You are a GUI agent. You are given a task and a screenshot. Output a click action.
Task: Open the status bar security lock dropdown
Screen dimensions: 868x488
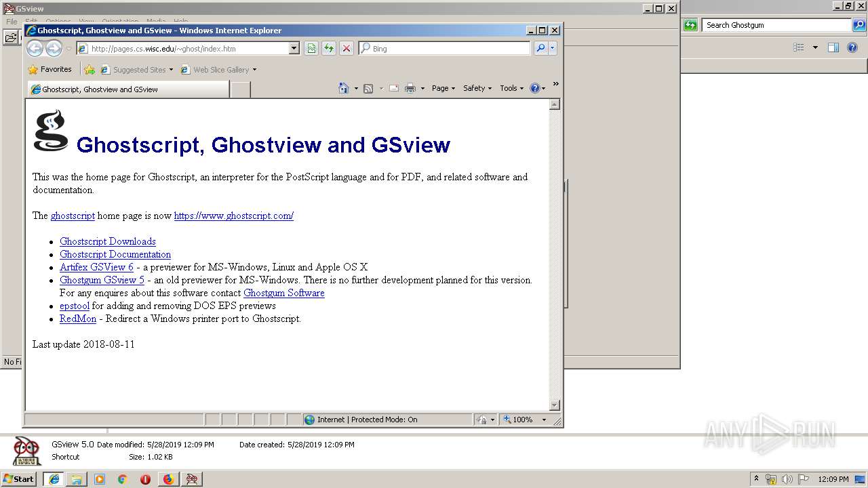click(486, 420)
